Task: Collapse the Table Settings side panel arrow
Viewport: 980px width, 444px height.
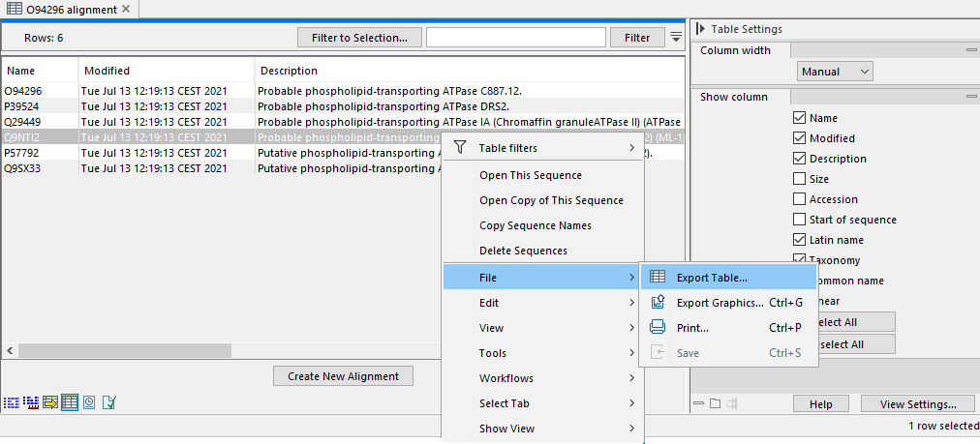Action: pos(700,29)
